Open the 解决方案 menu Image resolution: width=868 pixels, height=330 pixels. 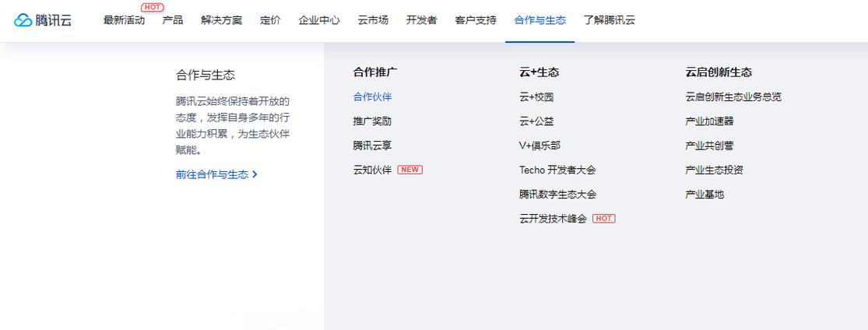[221, 20]
